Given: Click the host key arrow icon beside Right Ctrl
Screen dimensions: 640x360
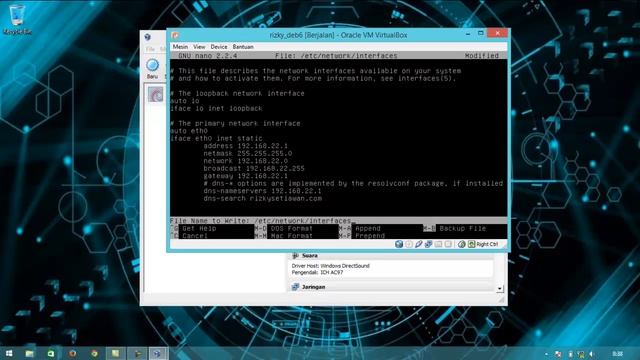Looking at the screenshot, I should (x=471, y=244).
